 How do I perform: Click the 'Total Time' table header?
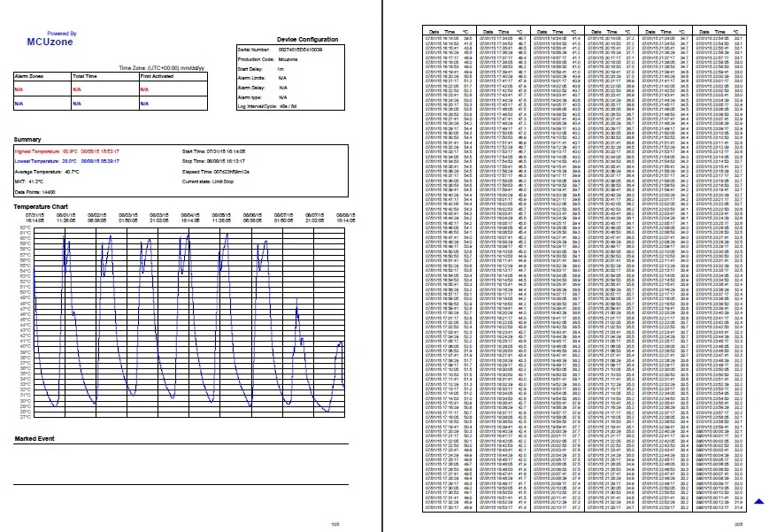point(85,76)
